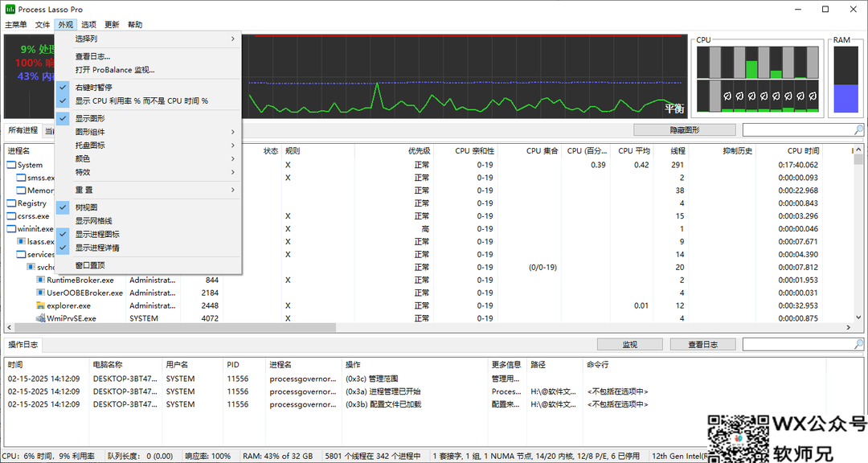Toggle the 右键时暂停 option
The height and width of the screenshot is (463, 868).
[x=148, y=88]
